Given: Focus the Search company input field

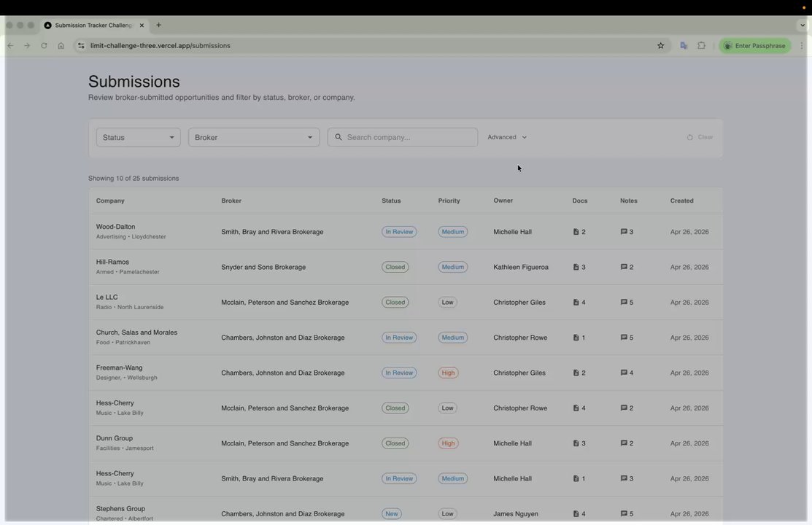Looking at the screenshot, I should [x=410, y=137].
